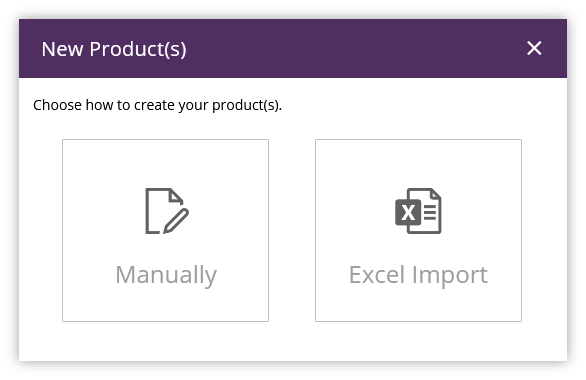The height and width of the screenshot is (380, 586).
Task: Click the purple title bar of the dialog
Action: [293, 49]
